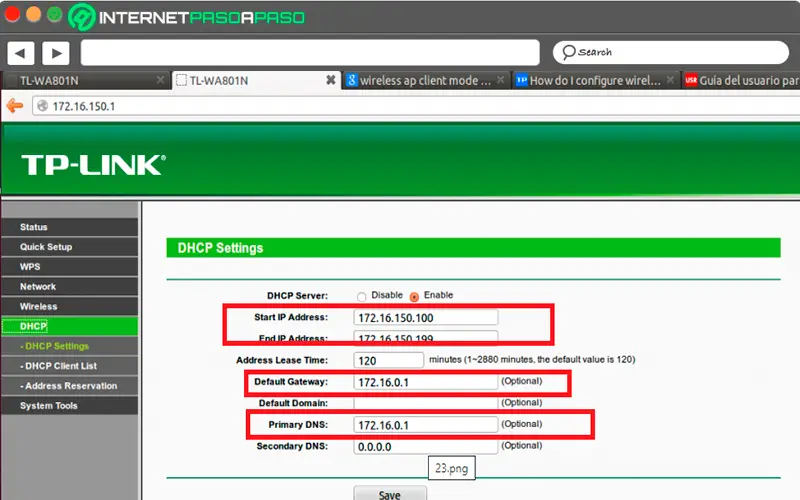Click the red favicon on Guía del usuario tab
800x500 pixels.
691,80
